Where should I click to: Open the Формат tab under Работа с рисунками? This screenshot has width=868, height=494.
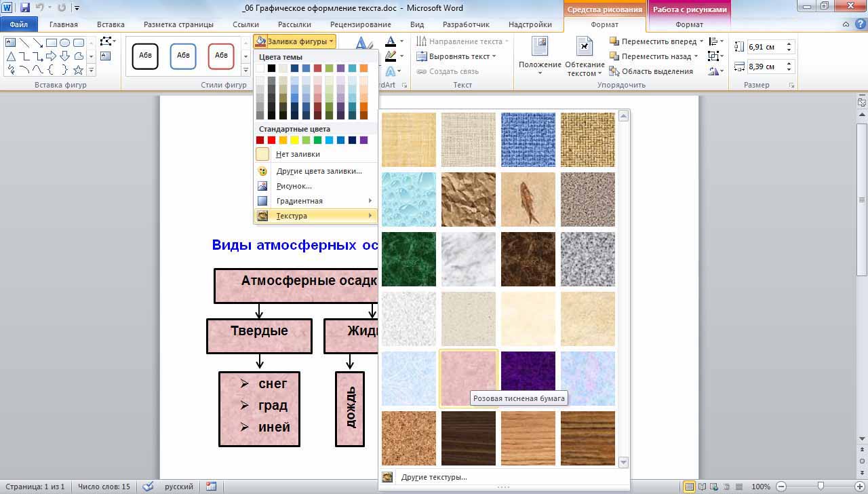point(689,24)
